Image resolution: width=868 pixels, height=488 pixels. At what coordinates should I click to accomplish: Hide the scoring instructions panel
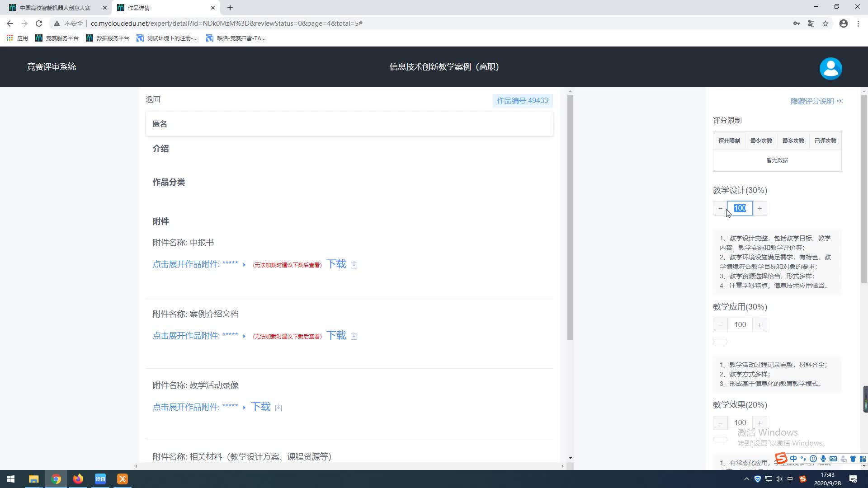pyautogui.click(x=816, y=101)
